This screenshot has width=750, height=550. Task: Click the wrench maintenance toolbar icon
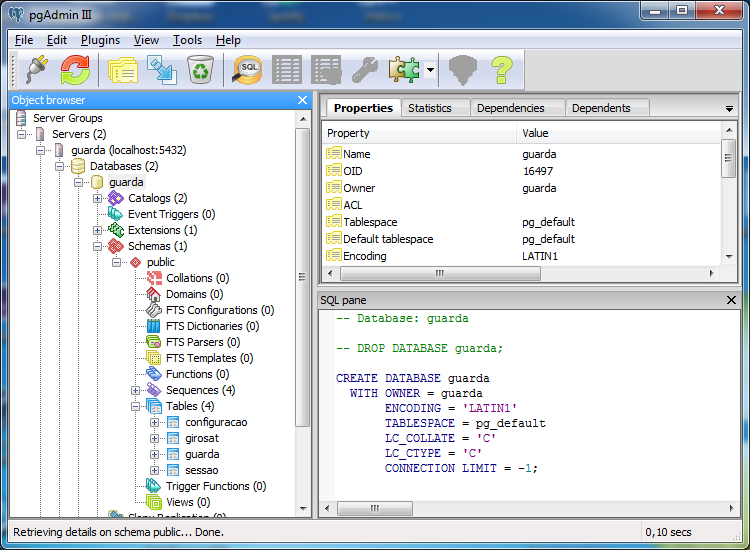(365, 70)
